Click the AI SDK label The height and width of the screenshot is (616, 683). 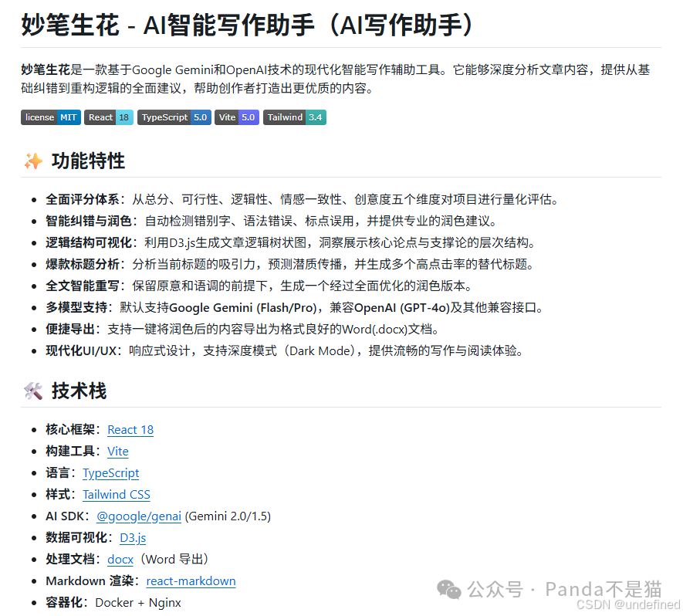coord(65,516)
